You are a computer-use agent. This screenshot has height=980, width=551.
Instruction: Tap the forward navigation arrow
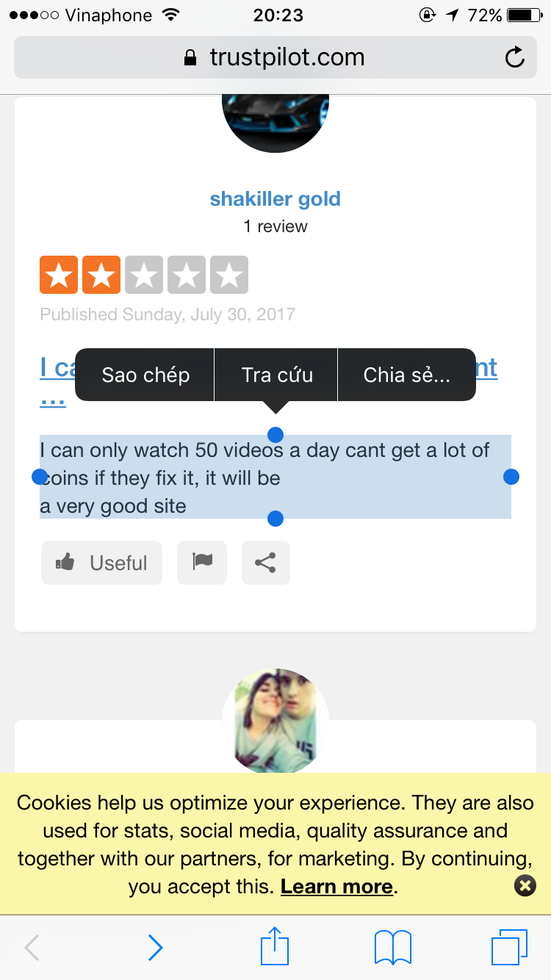[155, 948]
